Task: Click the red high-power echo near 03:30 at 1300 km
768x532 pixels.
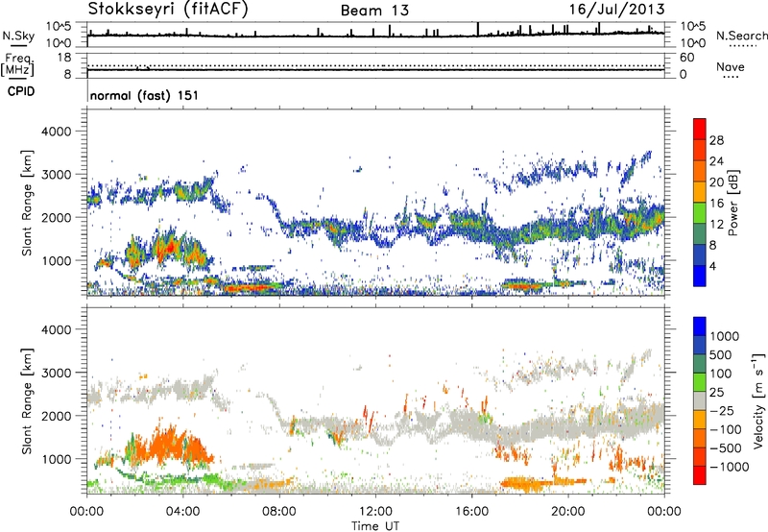Action: (169, 248)
